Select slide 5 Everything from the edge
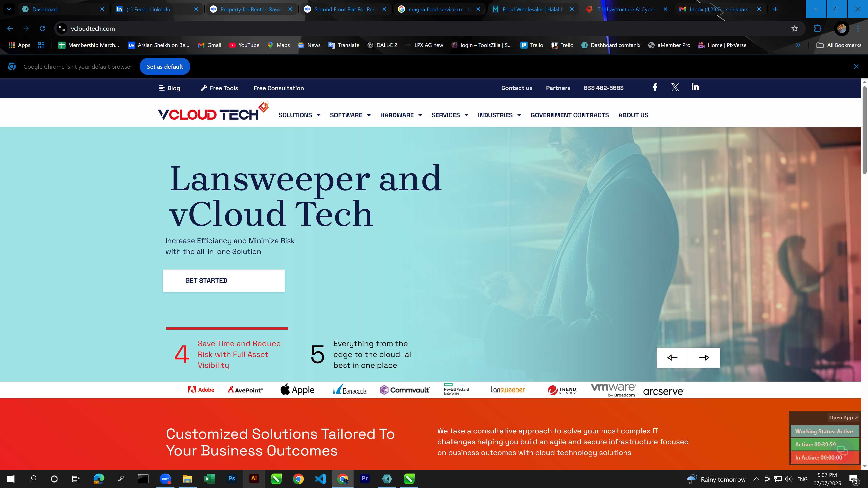Viewport: 868px width, 488px height. [361, 354]
